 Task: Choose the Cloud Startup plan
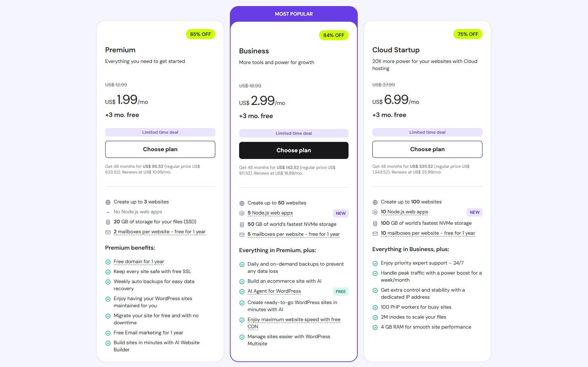[x=427, y=149]
